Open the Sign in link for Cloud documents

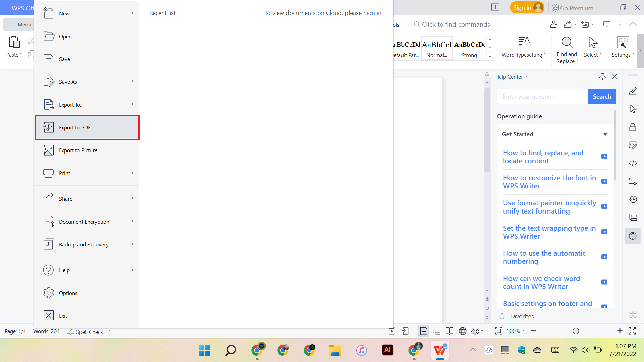tap(372, 13)
